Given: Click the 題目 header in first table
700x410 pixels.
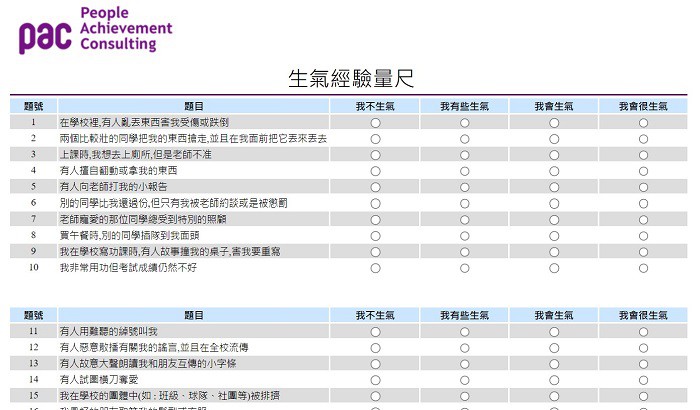Looking at the screenshot, I should point(194,105).
